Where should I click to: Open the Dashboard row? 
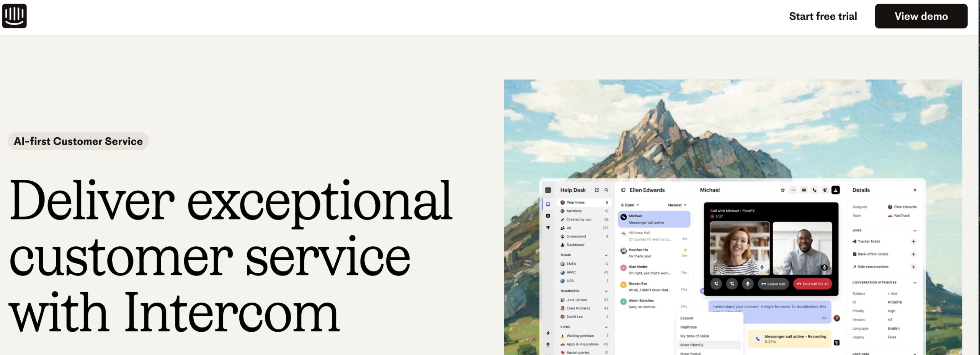(584, 245)
